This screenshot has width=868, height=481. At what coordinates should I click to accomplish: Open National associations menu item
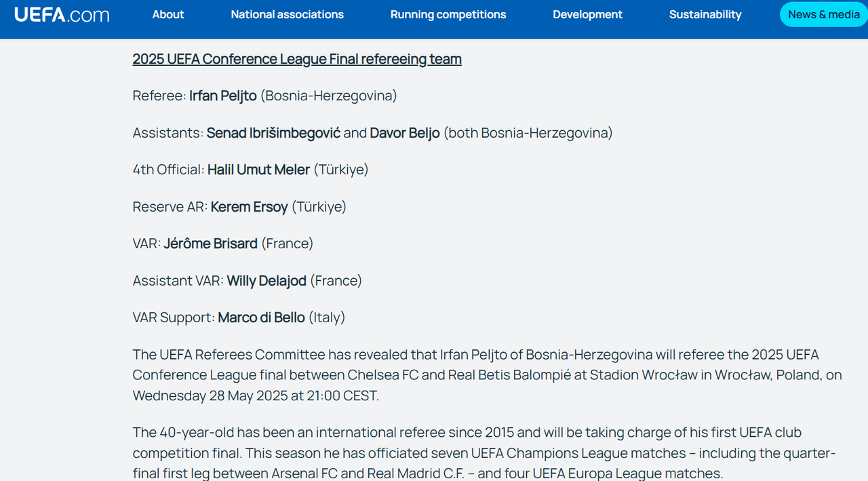pos(287,14)
